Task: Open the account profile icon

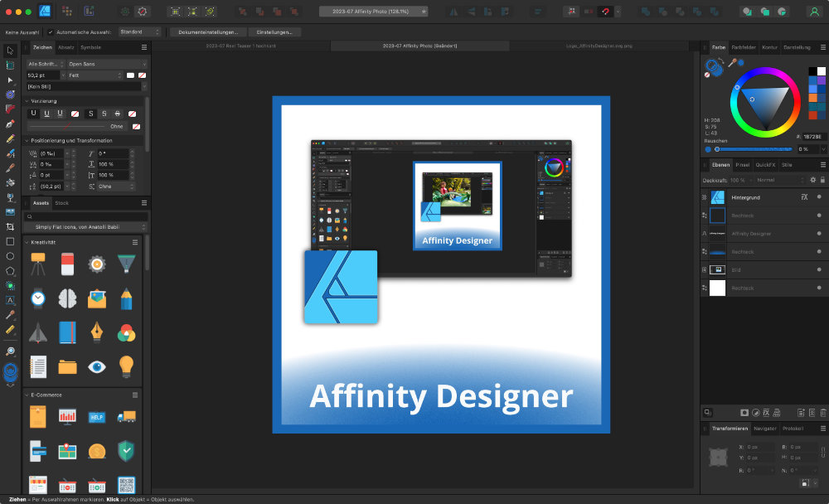Action: (814, 11)
